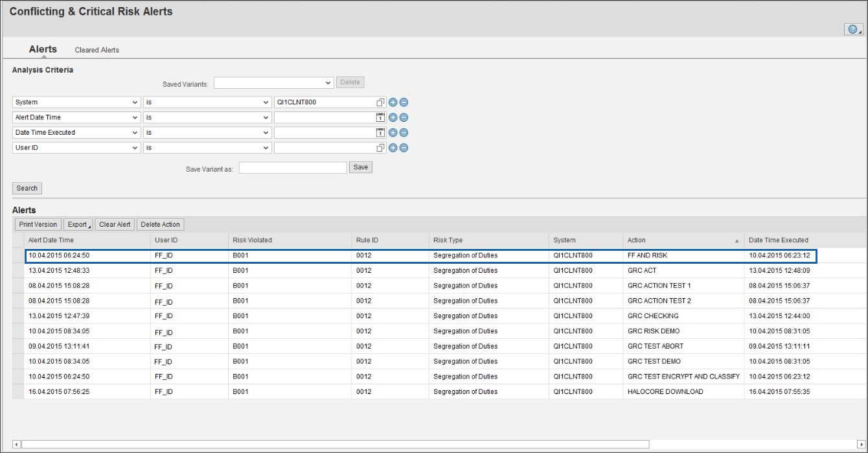Click the horizontal scrollbar right arrow
This screenshot has width=868, height=453.
coord(861,445)
